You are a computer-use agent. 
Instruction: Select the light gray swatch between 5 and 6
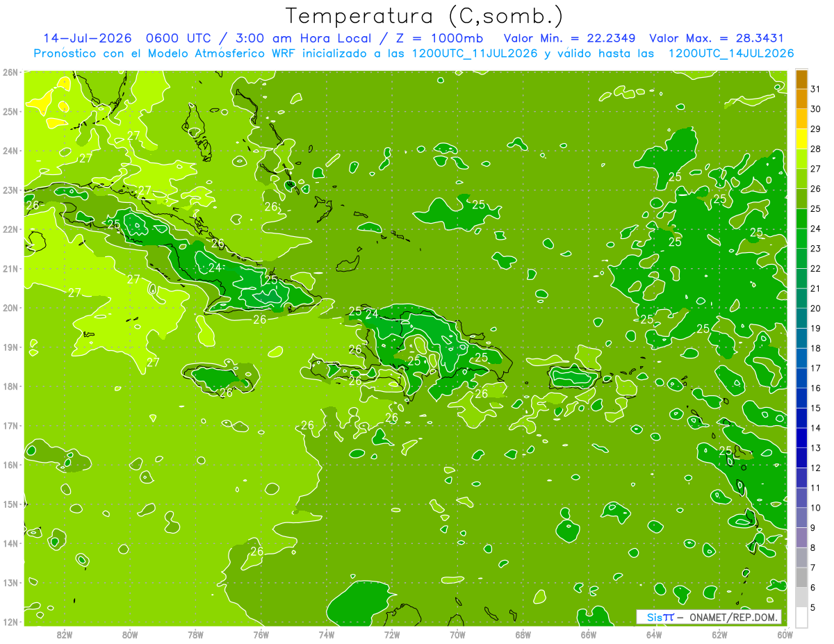coord(801,597)
